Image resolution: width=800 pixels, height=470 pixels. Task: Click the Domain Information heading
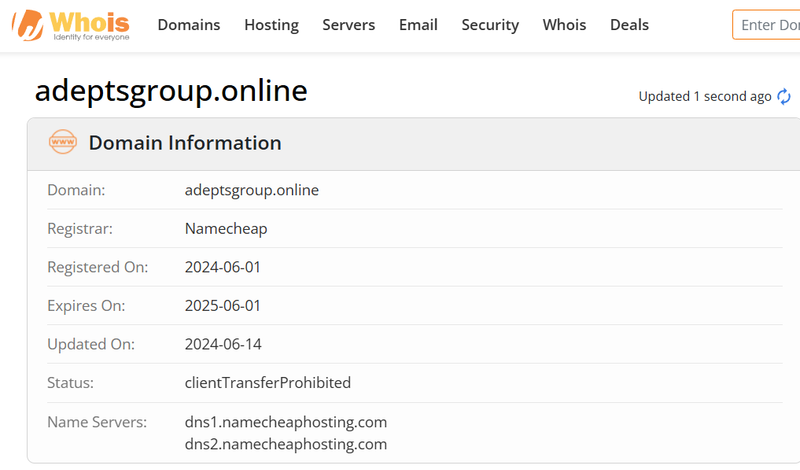(x=185, y=143)
